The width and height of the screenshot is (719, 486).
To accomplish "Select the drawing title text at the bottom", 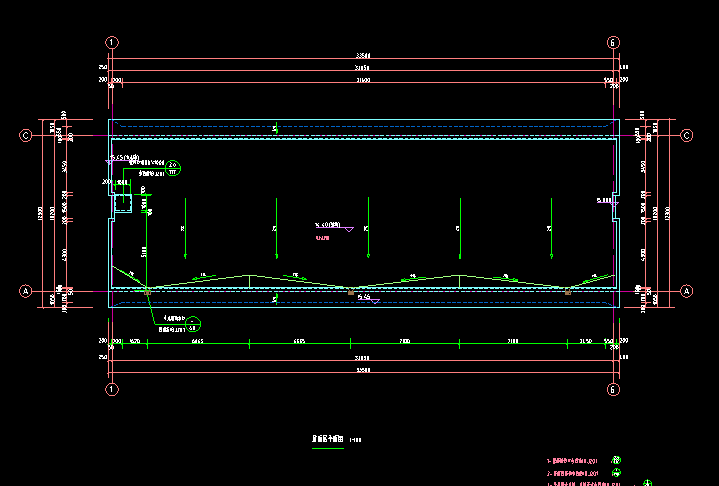I will click(329, 438).
